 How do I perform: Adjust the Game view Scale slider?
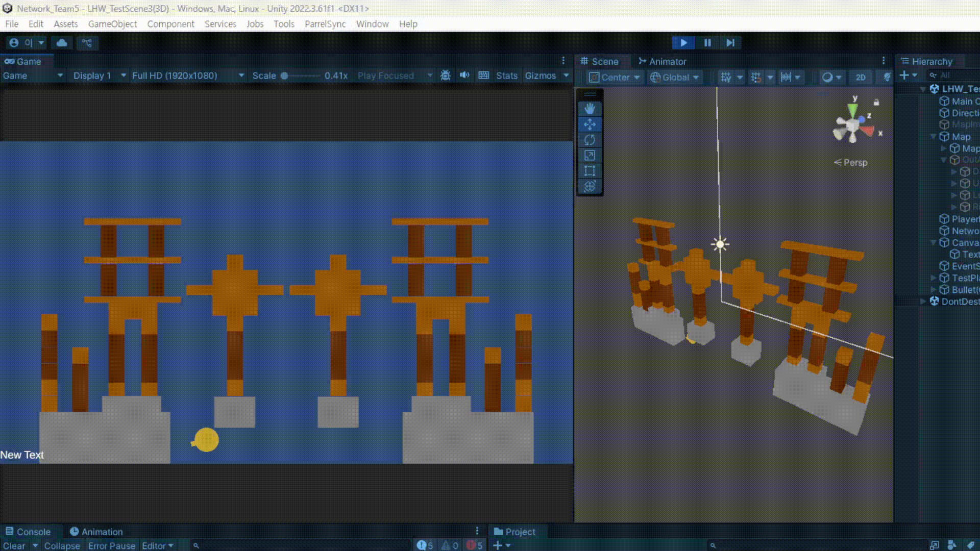tap(285, 76)
